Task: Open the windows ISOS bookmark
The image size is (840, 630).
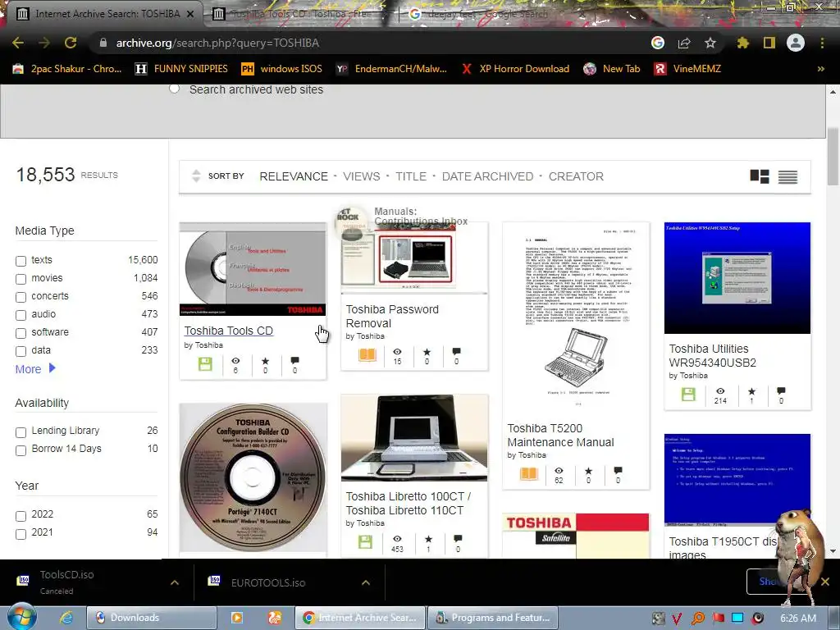Action: click(x=282, y=69)
